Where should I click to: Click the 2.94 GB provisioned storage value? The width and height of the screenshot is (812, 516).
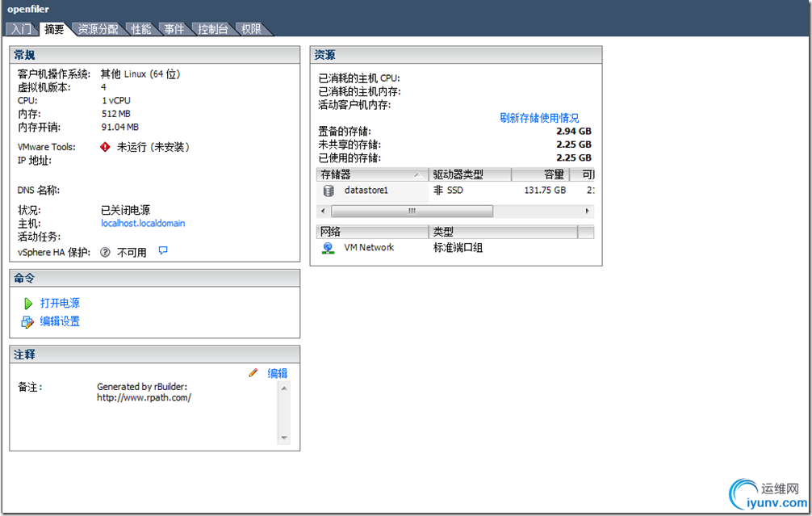(574, 131)
